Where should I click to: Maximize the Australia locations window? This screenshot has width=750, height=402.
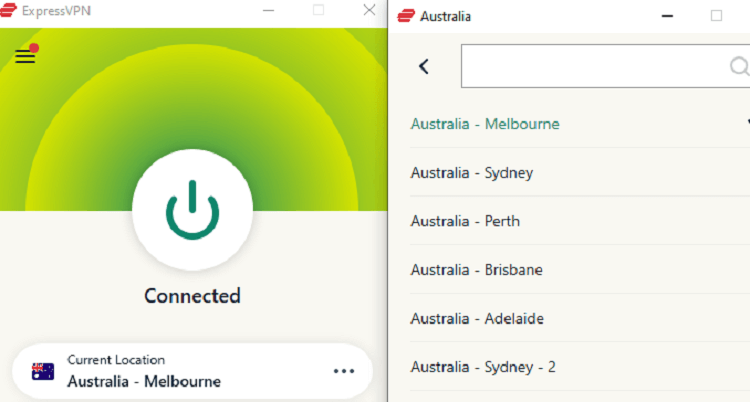point(717,16)
